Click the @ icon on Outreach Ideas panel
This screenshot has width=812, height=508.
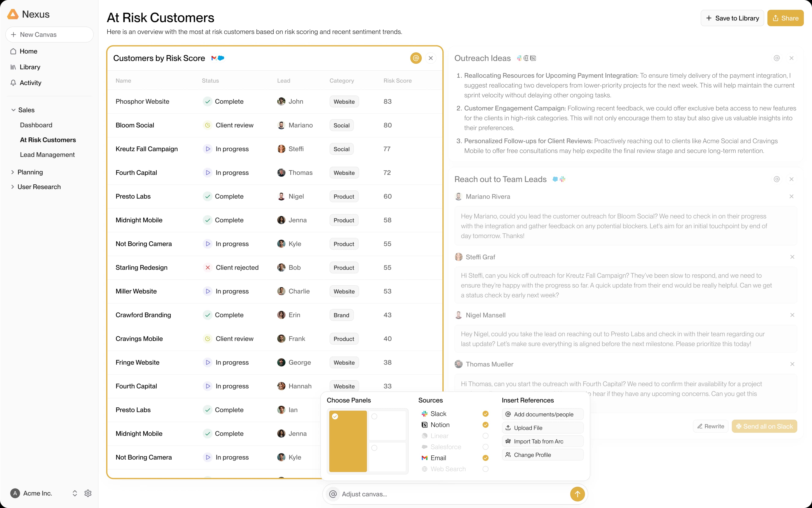(776, 58)
